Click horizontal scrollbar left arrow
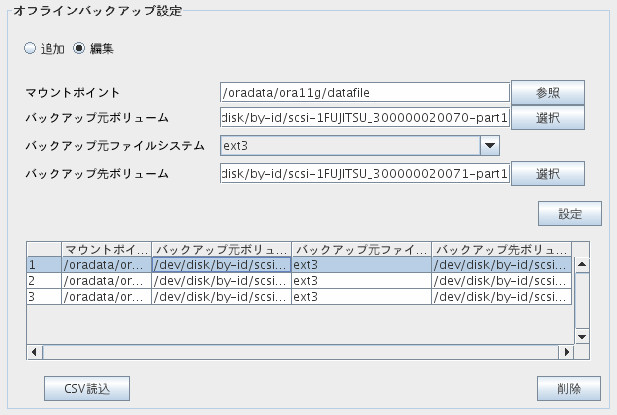 (35, 352)
